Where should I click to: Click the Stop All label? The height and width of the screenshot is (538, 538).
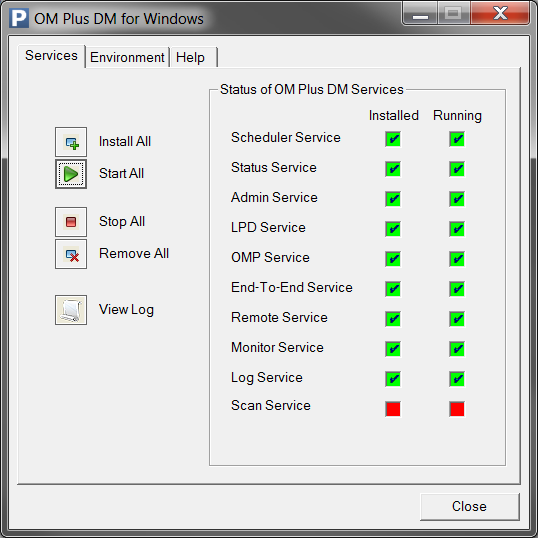click(122, 222)
